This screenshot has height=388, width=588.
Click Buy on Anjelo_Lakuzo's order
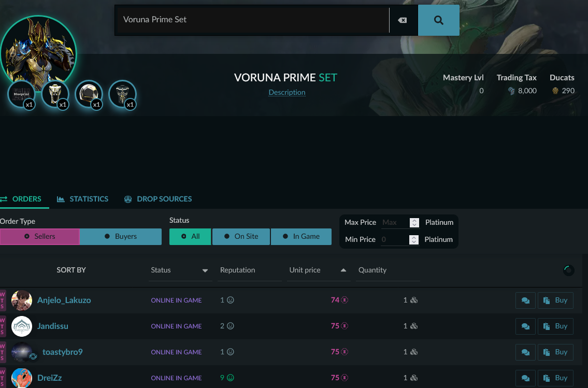point(555,300)
